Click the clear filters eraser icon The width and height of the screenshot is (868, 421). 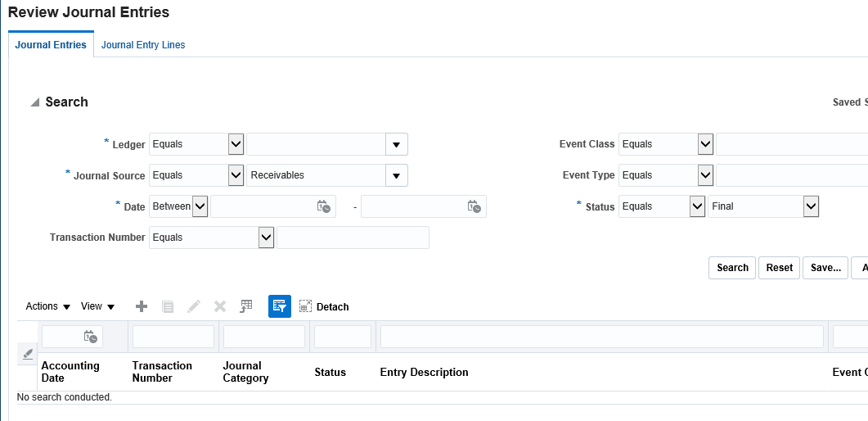click(x=27, y=354)
